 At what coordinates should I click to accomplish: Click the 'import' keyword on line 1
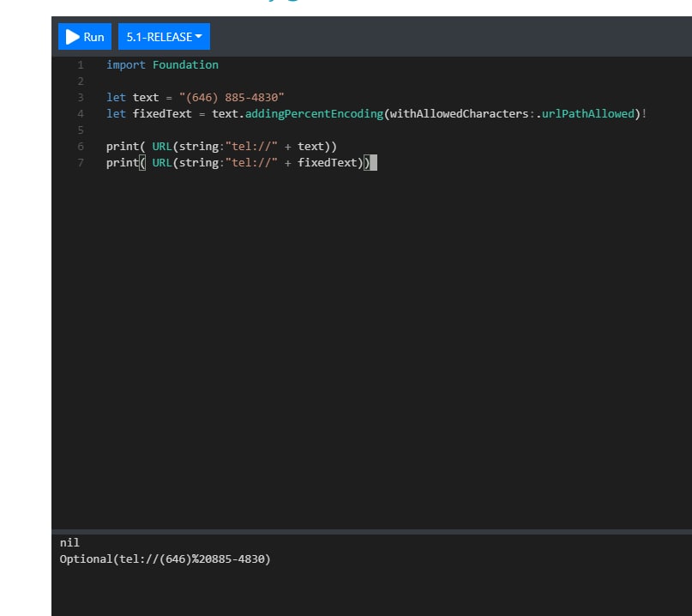pos(126,65)
